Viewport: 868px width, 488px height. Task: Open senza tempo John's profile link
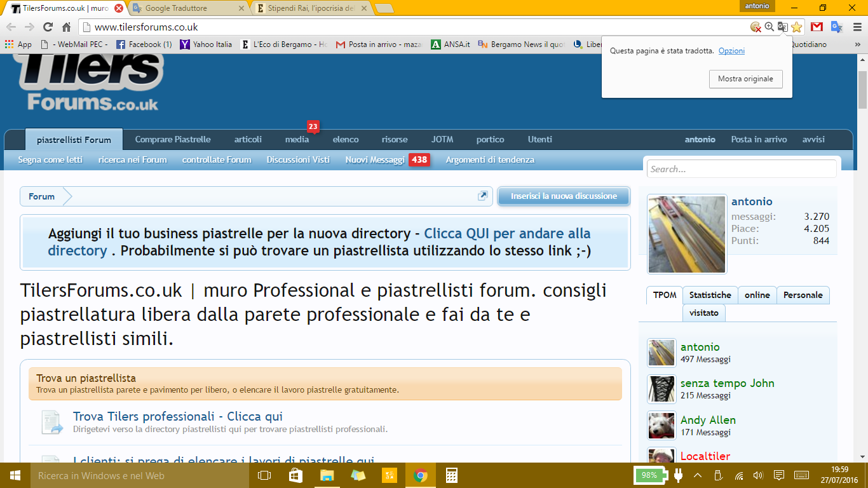coord(728,383)
